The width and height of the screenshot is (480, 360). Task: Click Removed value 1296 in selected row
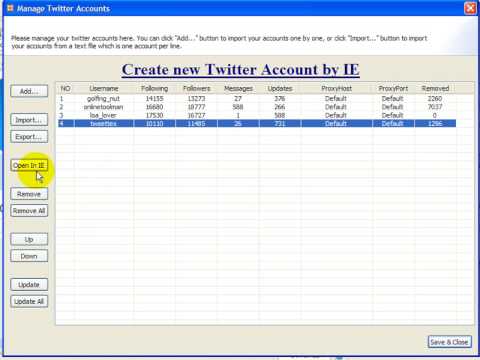[435, 124]
